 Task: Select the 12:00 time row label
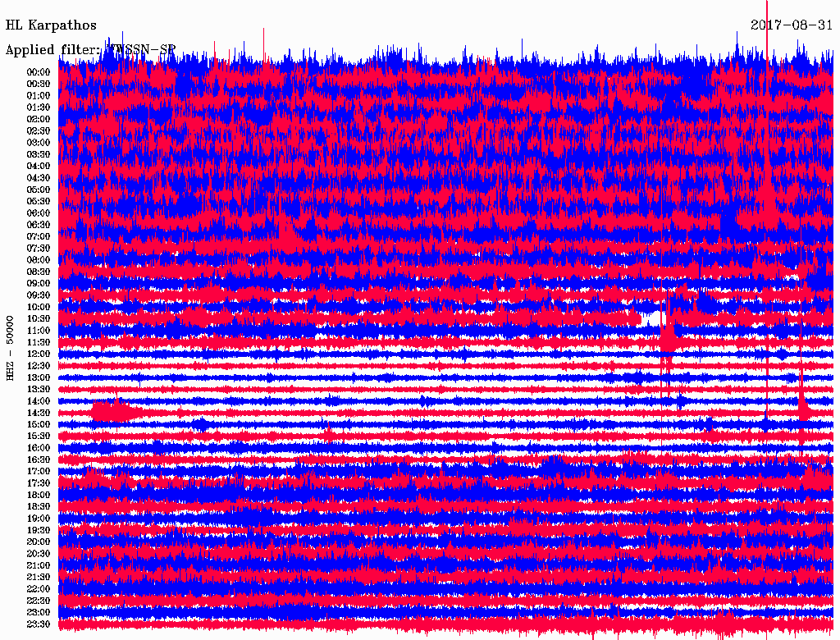[x=39, y=354]
